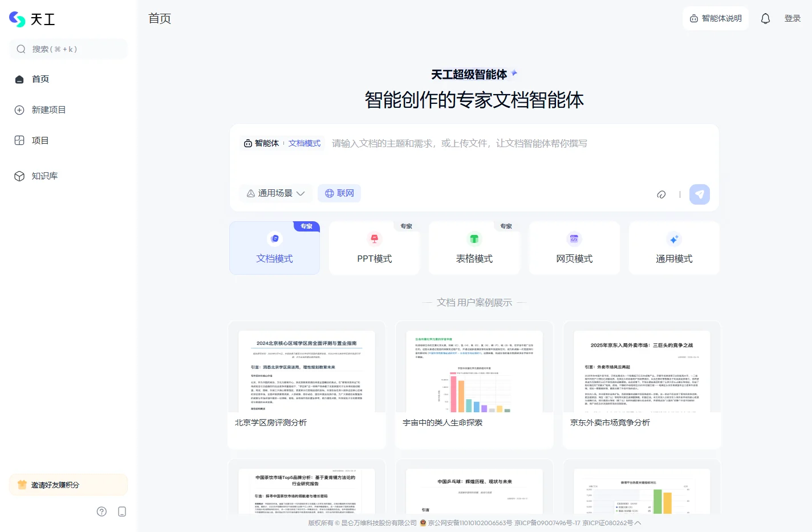Click the mobile phone icon at sidebar bottom
Screen dimensions: 812x532
pos(122,511)
